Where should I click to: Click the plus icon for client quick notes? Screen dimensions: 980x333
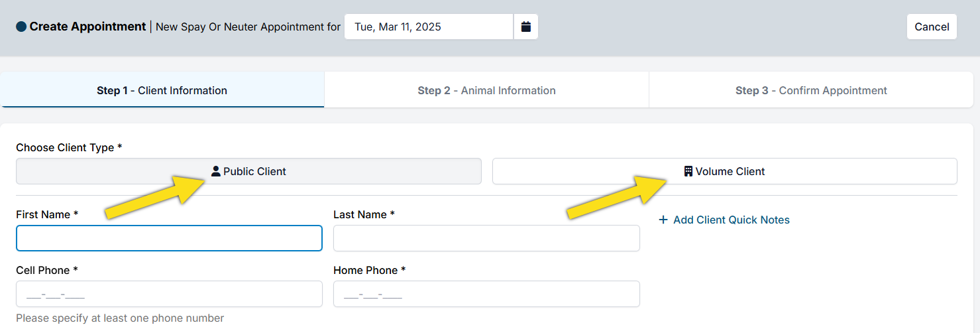663,220
